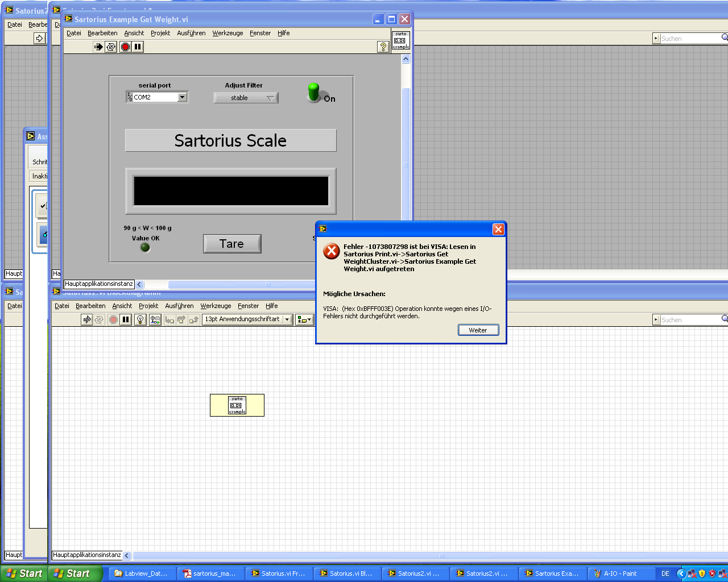This screenshot has height=582, width=728.
Task: Click scroll-up arrow in Sartorius Example window
Action: (406, 59)
